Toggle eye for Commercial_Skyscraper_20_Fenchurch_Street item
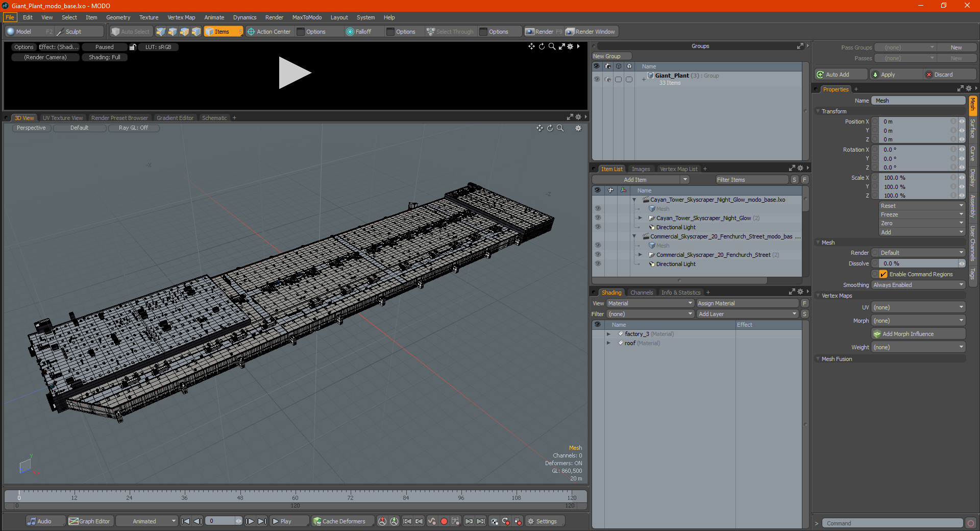980x531 pixels. coord(598,255)
